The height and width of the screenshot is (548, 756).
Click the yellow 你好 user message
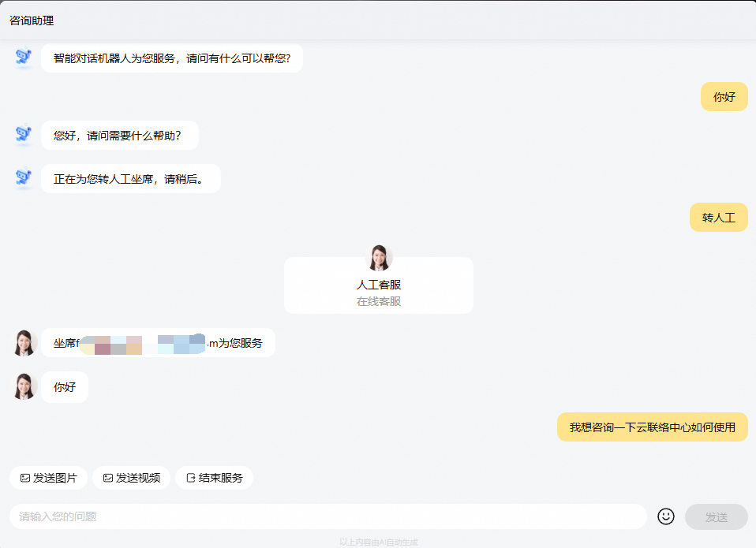(x=724, y=97)
